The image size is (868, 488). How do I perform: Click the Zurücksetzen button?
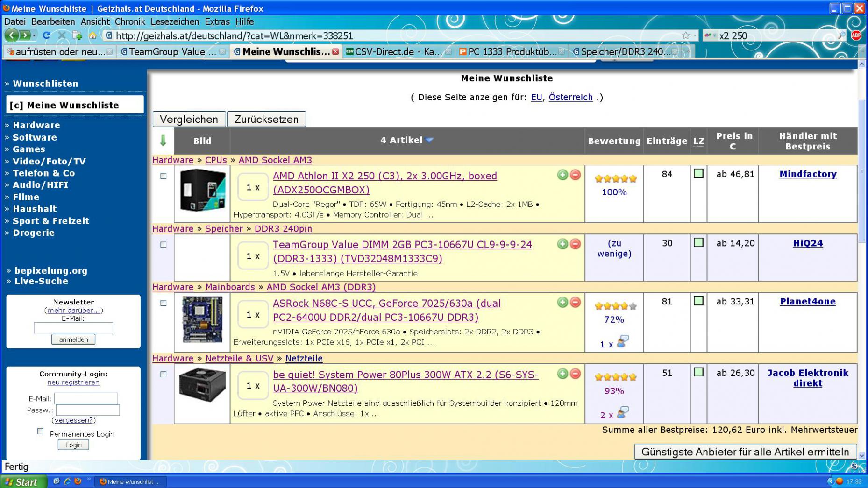point(266,119)
